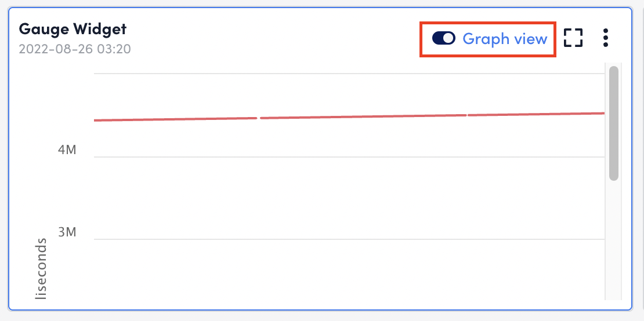Click the 3M y-axis label
The height and width of the screenshot is (321, 644).
67,232
